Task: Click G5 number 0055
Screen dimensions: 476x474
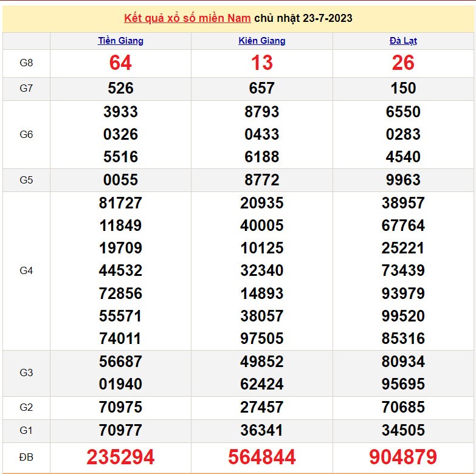Action: click(x=120, y=180)
